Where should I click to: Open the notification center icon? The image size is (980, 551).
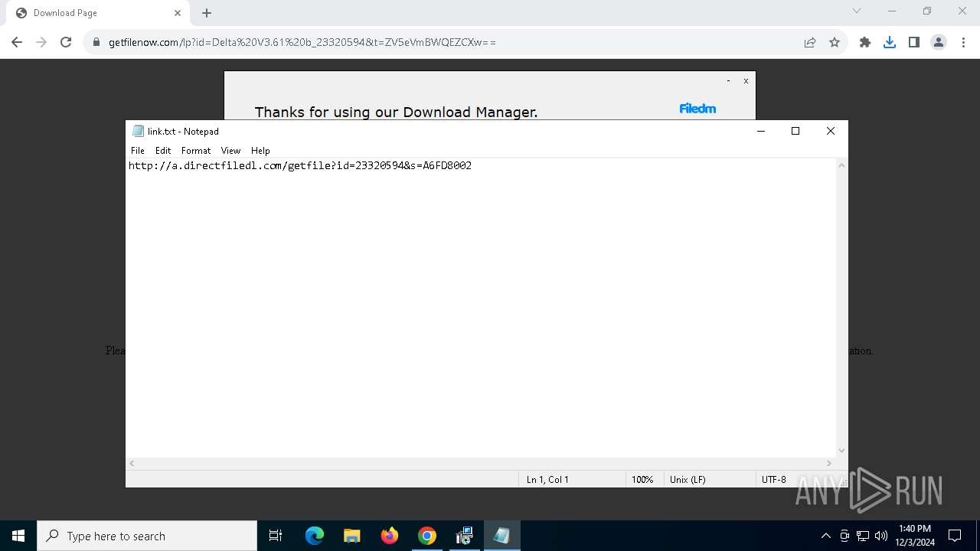[955, 536]
